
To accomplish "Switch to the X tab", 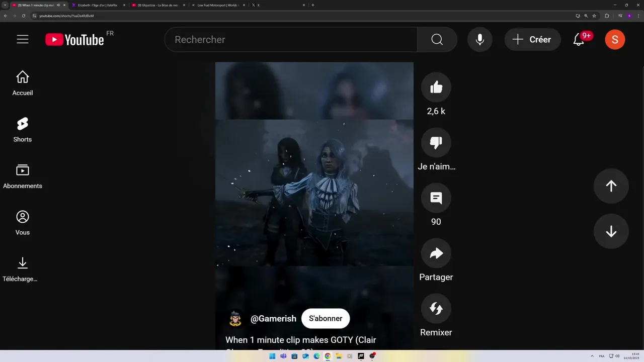I will coord(278,5).
